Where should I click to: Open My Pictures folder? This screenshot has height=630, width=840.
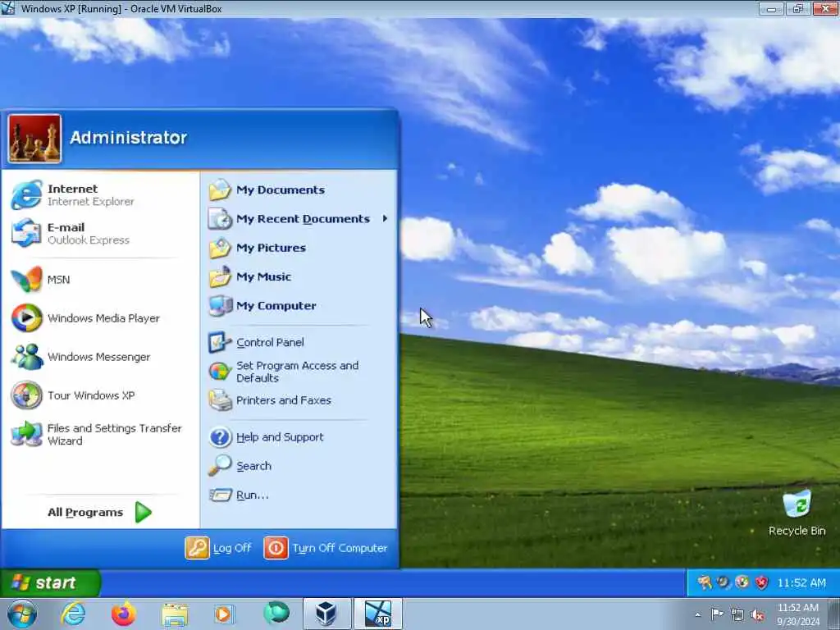coord(299,248)
